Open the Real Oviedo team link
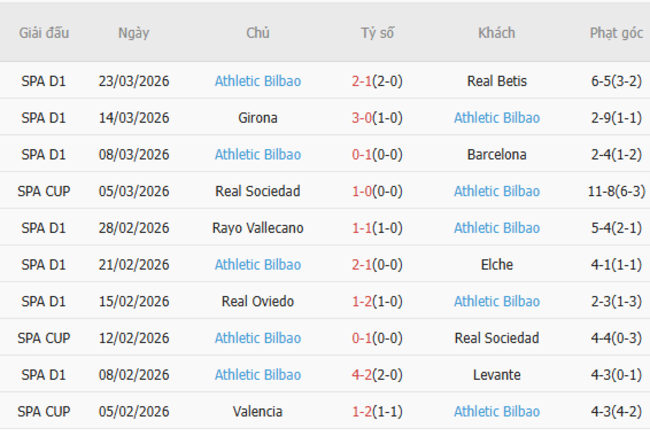This screenshot has height=436, width=650. pos(257,302)
